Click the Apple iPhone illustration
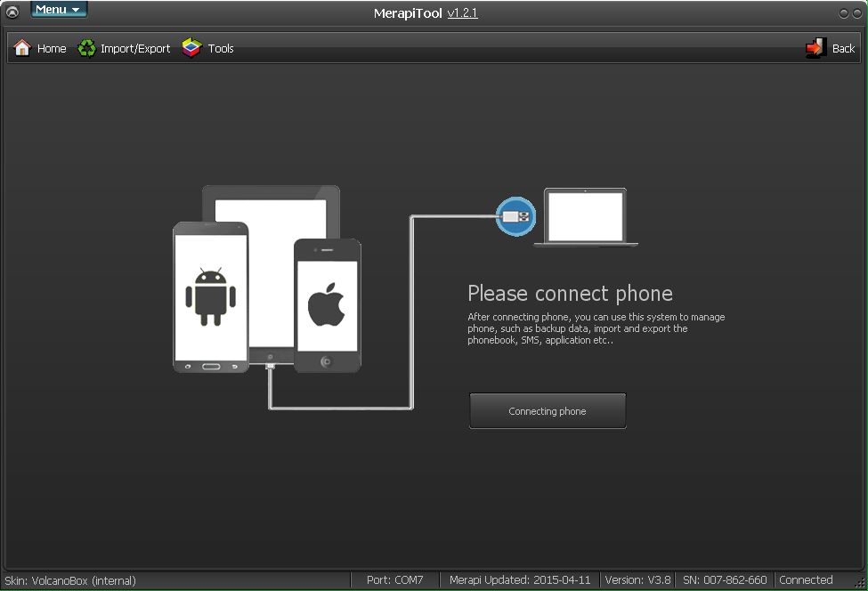Viewport: 868px width, 591px height. coord(327,305)
